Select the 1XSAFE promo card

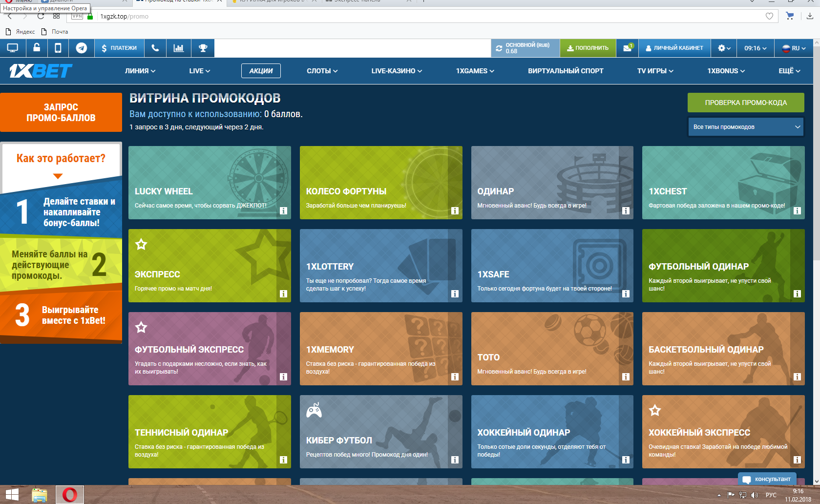point(552,266)
